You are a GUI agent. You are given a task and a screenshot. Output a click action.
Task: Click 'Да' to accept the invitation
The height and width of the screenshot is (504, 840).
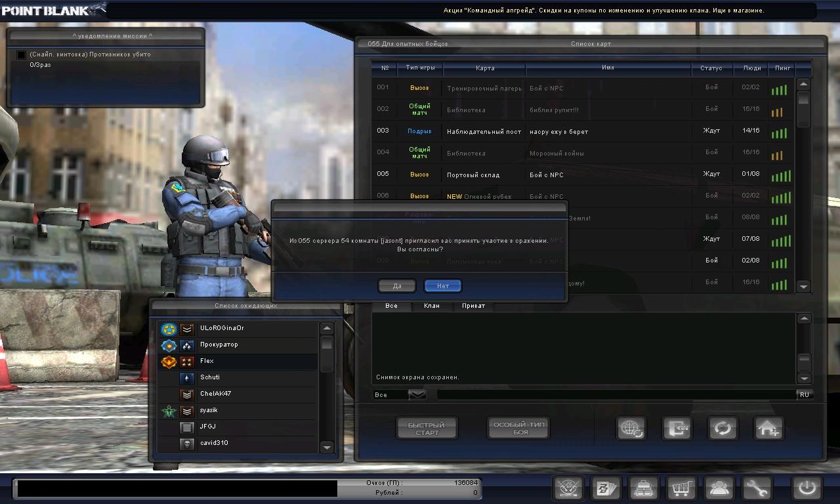point(397,286)
